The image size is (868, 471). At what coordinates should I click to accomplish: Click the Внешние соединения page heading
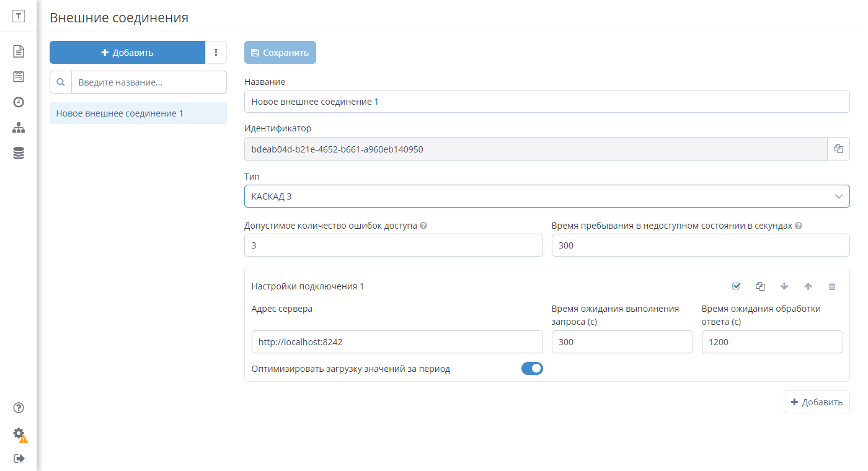119,17
